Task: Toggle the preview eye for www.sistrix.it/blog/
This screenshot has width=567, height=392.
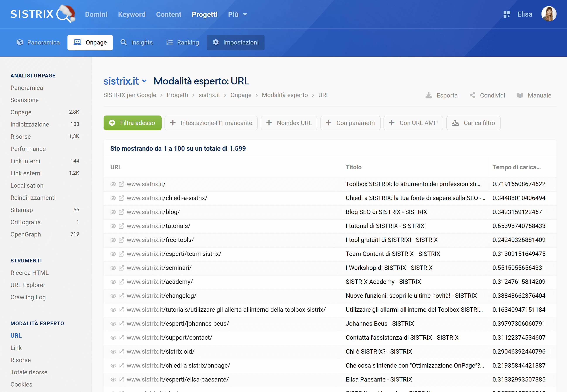Action: click(113, 212)
